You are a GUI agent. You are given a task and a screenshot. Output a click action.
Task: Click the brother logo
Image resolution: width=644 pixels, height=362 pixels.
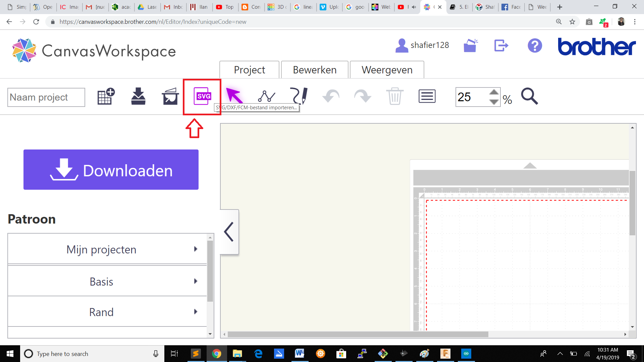[596, 46]
